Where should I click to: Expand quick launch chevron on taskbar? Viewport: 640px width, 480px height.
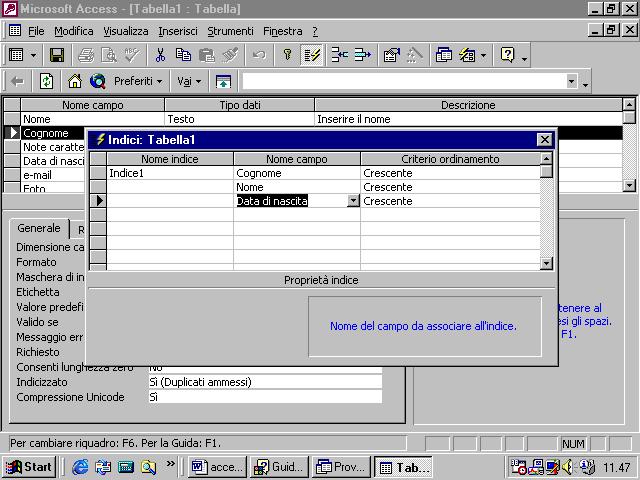[171, 463]
